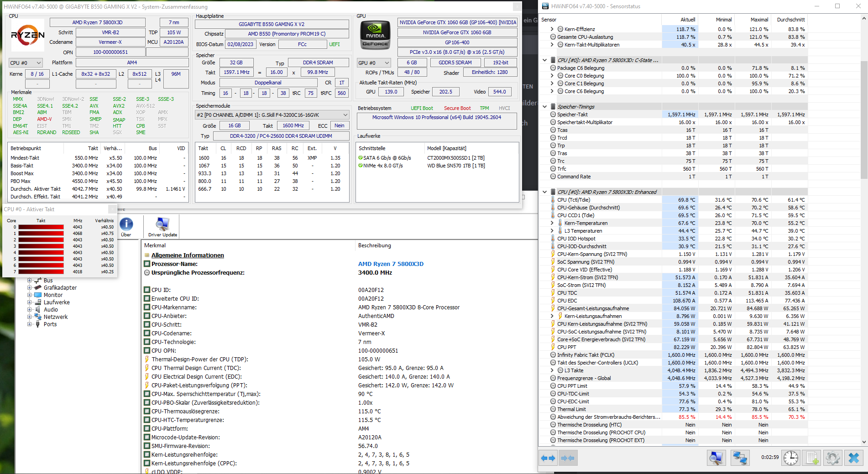Expand Kern-Temperaturen sensor row
The image size is (868, 474).
click(x=552, y=223)
